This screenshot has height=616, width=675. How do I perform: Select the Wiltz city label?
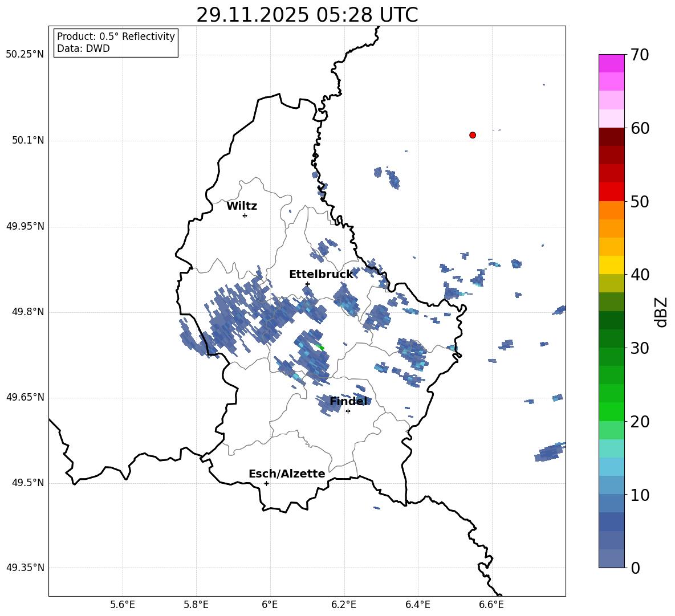(x=242, y=206)
